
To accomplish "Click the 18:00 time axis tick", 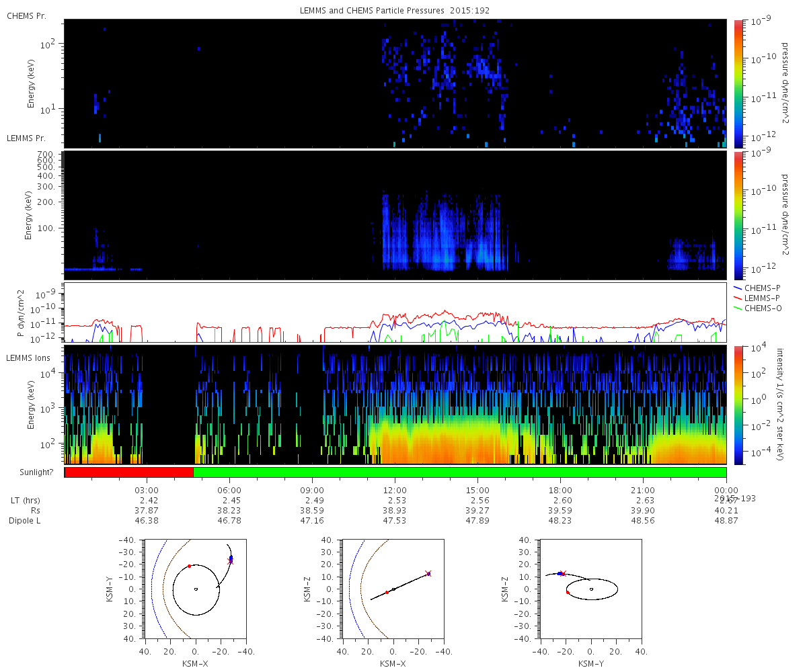I will pos(560,490).
